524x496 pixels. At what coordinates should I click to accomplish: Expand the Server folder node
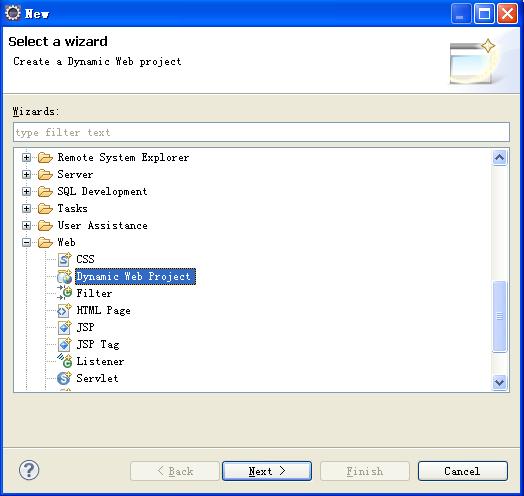tap(26, 174)
